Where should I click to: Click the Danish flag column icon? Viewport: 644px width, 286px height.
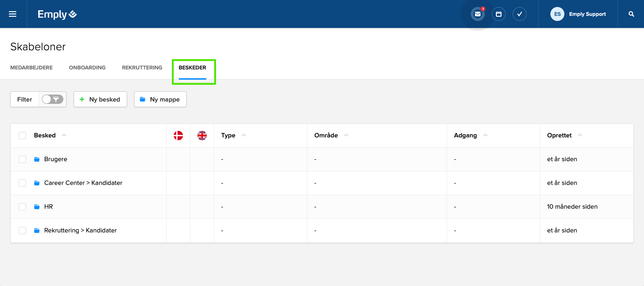(178, 136)
